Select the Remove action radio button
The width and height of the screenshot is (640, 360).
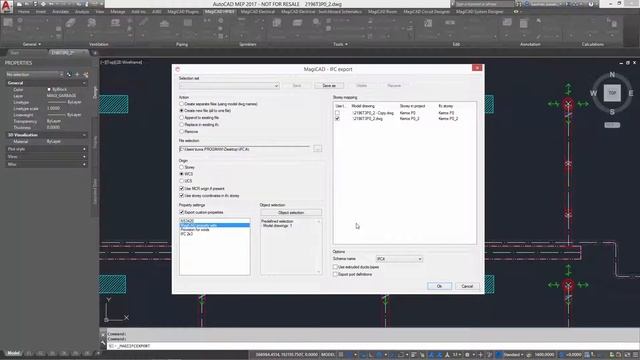[x=182, y=131]
